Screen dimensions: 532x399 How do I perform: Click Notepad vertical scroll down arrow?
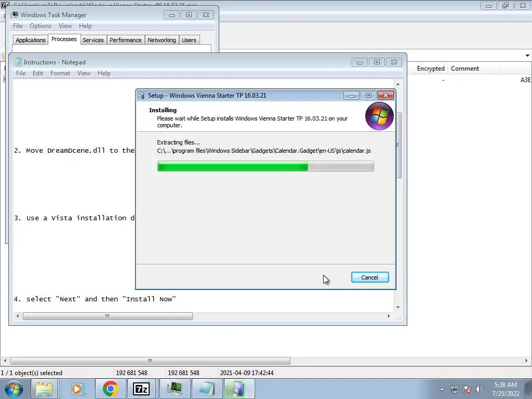point(398,307)
